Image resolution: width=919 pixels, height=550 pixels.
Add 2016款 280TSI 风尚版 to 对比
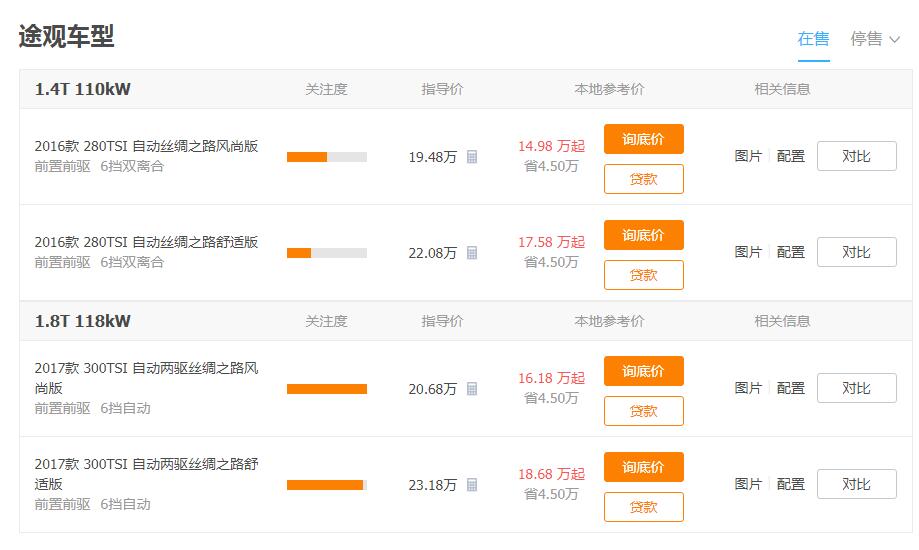tap(856, 156)
